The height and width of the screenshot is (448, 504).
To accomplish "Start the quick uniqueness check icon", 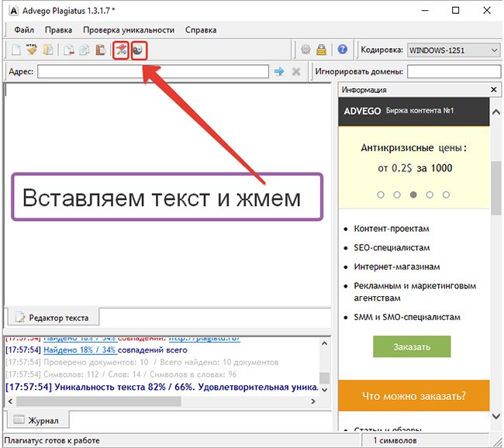I will click(120, 50).
